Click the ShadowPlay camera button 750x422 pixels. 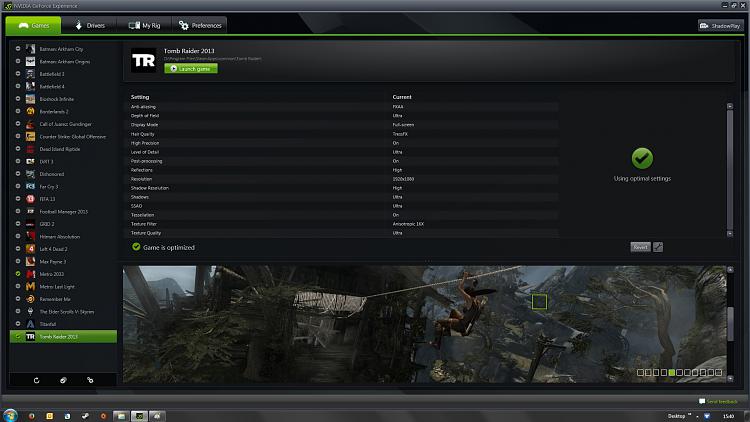tap(721, 26)
